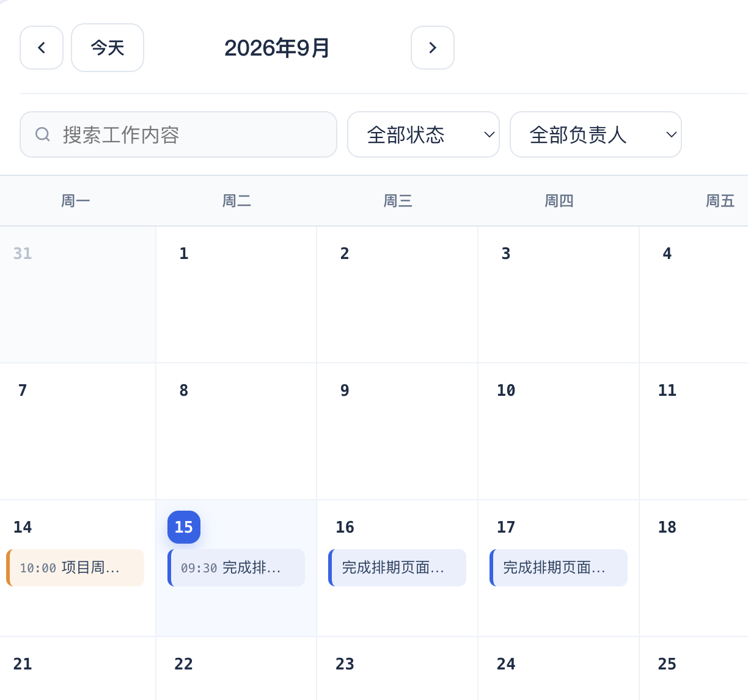Click the 周三 column header
The image size is (748, 700).
[398, 201]
